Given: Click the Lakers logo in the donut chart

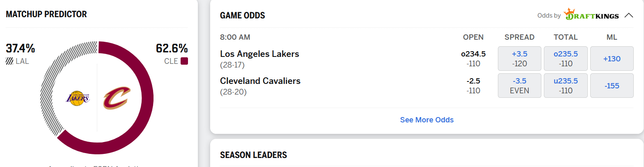Looking at the screenshot, I should 78,98.
